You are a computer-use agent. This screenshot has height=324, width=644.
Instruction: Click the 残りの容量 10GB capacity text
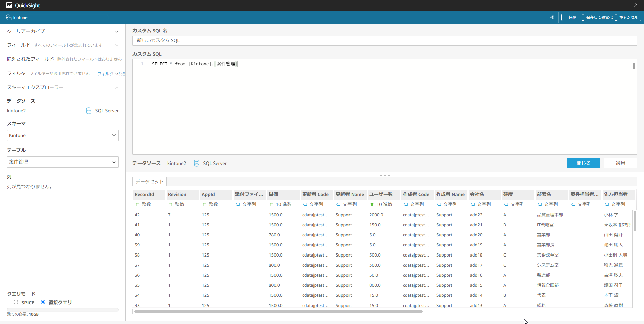click(x=23, y=314)
